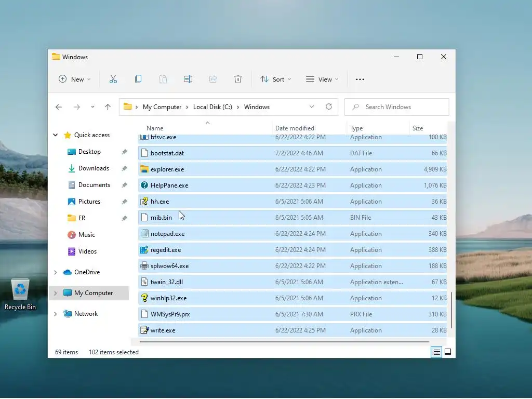532x399 pixels.
Task: Expand the Network tree node
Action: click(55, 314)
